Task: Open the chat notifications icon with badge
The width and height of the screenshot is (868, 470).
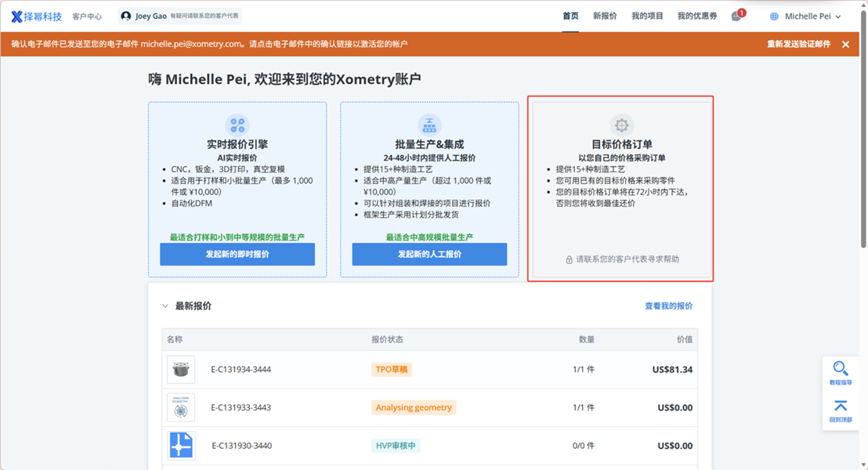Action: point(736,16)
